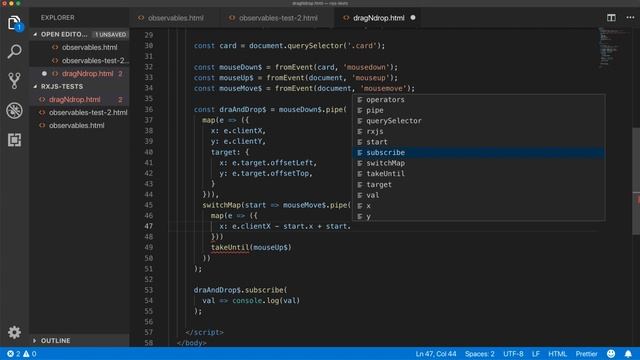Open the notifications bell icon
This screenshot has width=640, height=360.
click(628, 354)
